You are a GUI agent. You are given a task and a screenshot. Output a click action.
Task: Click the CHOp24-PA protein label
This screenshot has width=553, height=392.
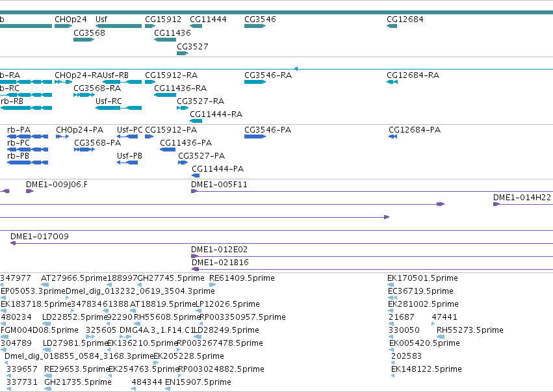(x=80, y=130)
